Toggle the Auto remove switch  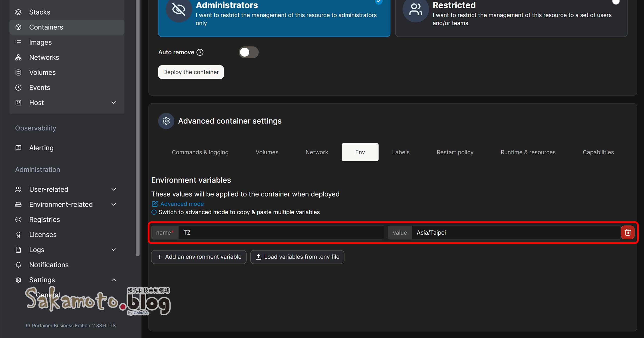pyautogui.click(x=248, y=52)
